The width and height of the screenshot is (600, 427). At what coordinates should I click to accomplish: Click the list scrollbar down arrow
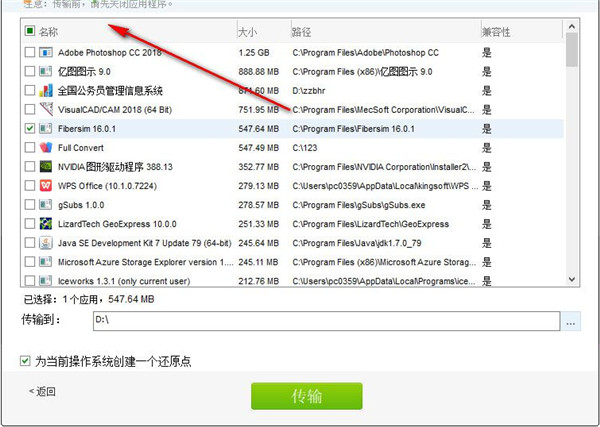pos(572,279)
